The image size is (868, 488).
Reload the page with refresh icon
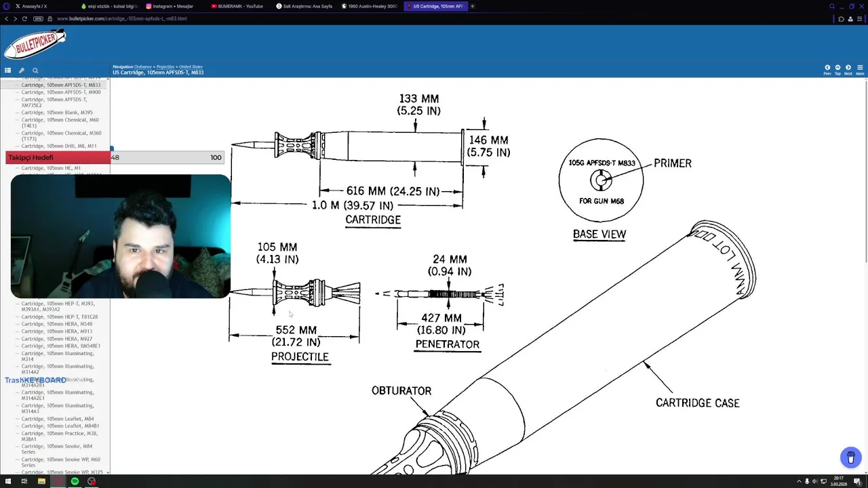(x=24, y=18)
